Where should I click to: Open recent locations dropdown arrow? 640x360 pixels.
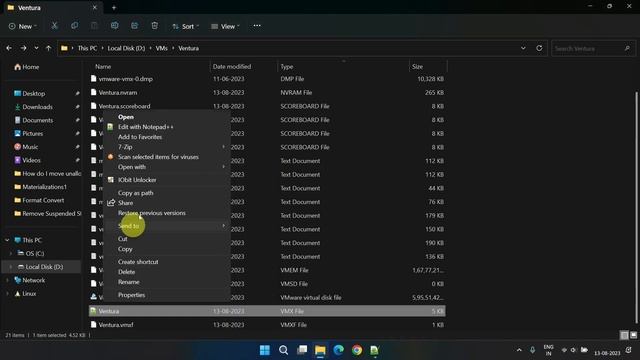36,48
